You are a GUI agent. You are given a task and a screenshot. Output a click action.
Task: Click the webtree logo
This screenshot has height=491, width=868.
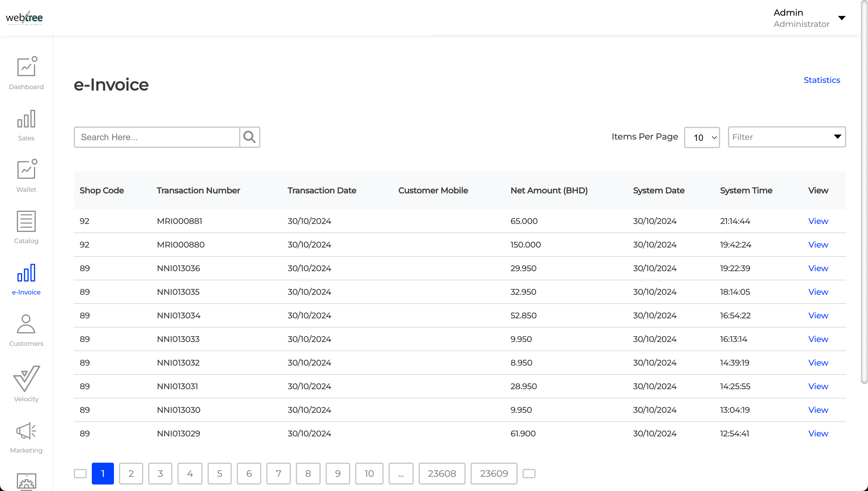click(x=24, y=18)
